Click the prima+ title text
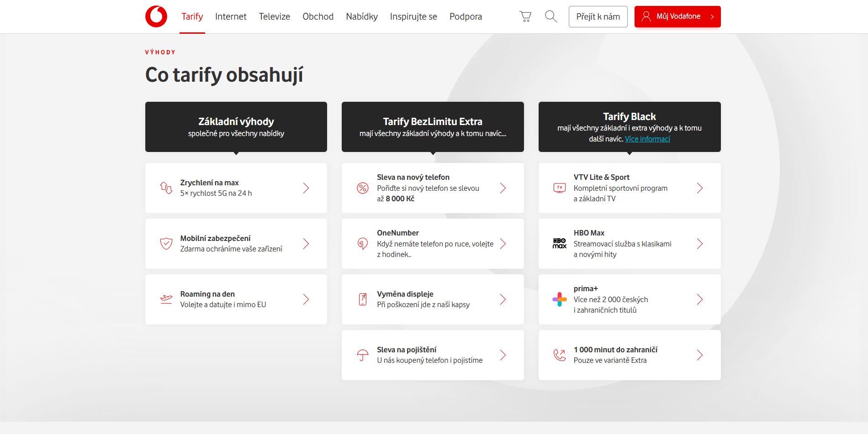The image size is (868, 434). 586,288
